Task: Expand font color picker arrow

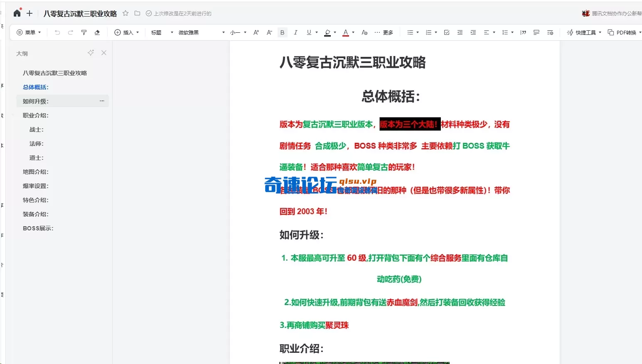Action: (x=353, y=32)
